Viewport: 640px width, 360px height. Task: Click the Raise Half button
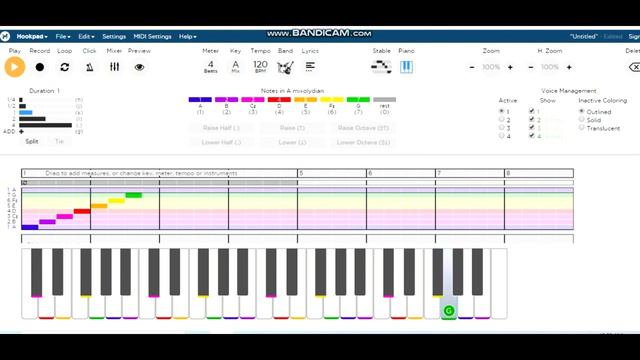tap(221, 128)
